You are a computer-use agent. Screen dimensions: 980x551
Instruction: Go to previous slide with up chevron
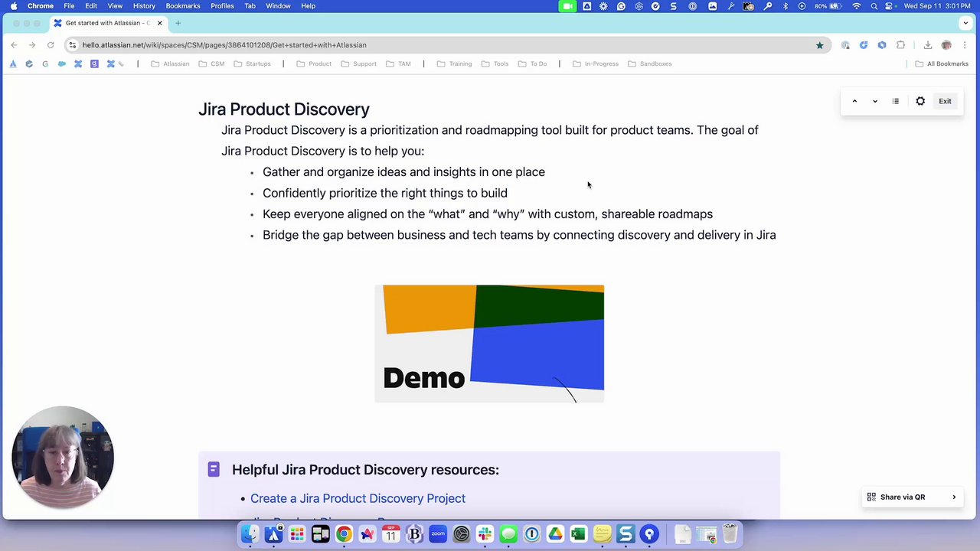tap(854, 101)
